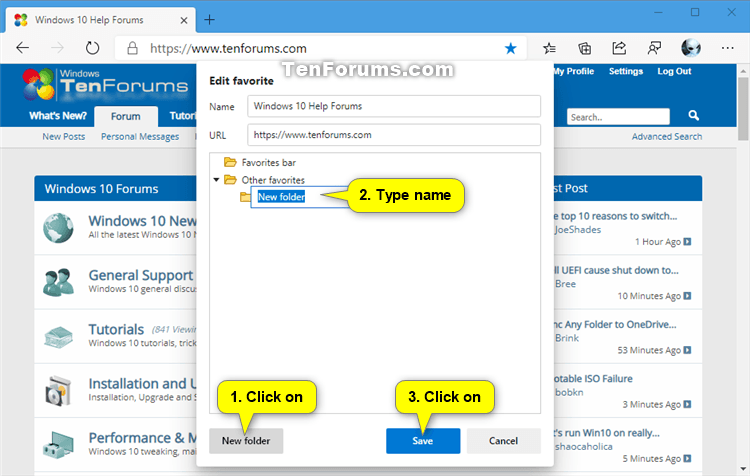Image resolution: width=750 pixels, height=476 pixels.
Task: Open the Tutorials nav tab
Action: pyautogui.click(x=183, y=116)
